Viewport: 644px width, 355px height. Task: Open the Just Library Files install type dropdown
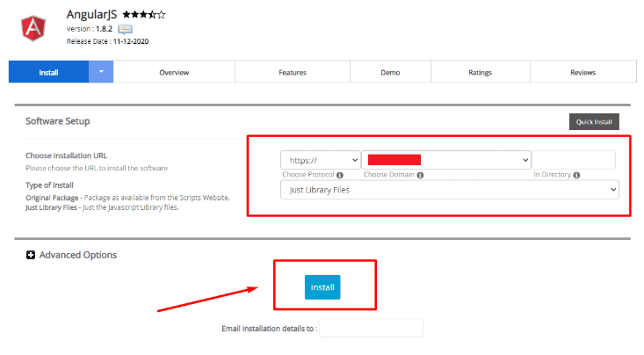coord(449,190)
